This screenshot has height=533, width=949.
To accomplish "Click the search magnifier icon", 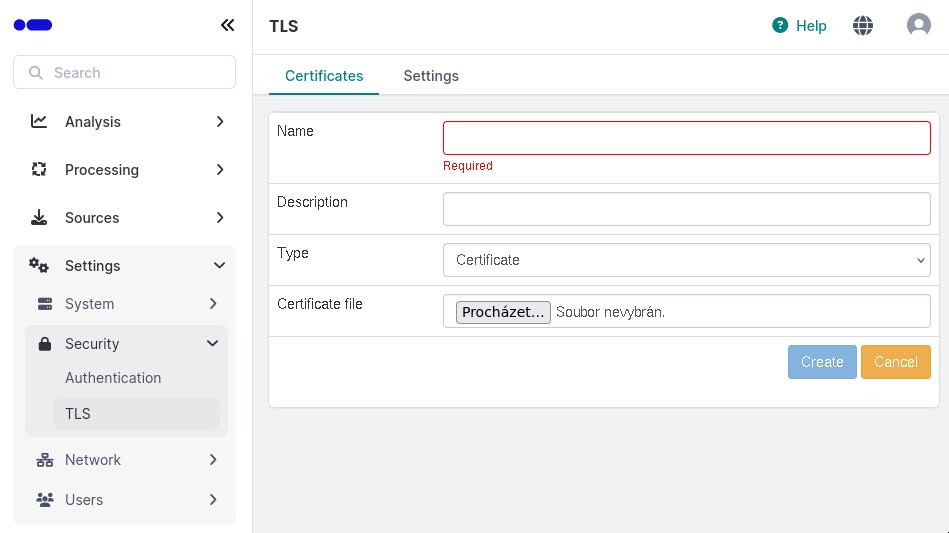I will click(x=36, y=73).
